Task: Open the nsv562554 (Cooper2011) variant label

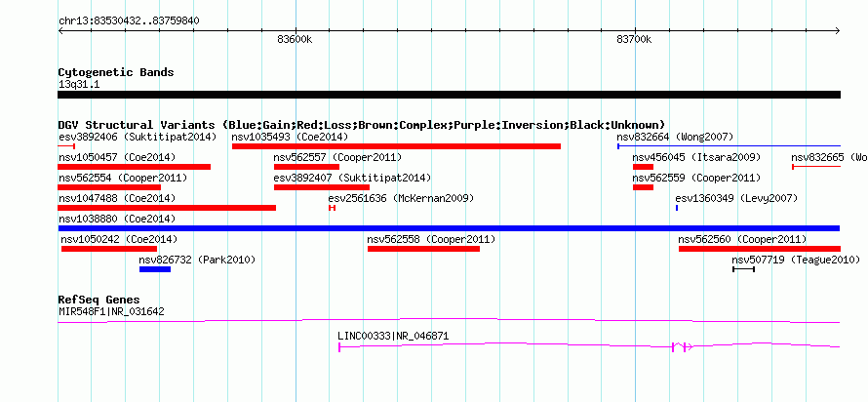Action: pyautogui.click(x=123, y=179)
